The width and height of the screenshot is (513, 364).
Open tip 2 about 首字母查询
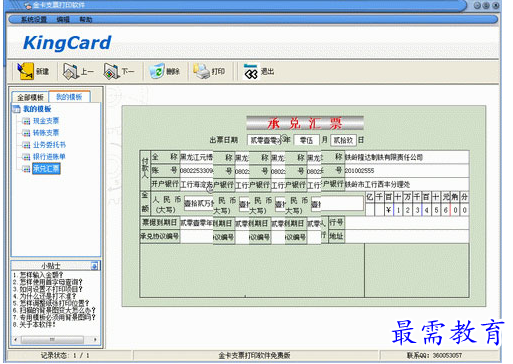click(47, 282)
